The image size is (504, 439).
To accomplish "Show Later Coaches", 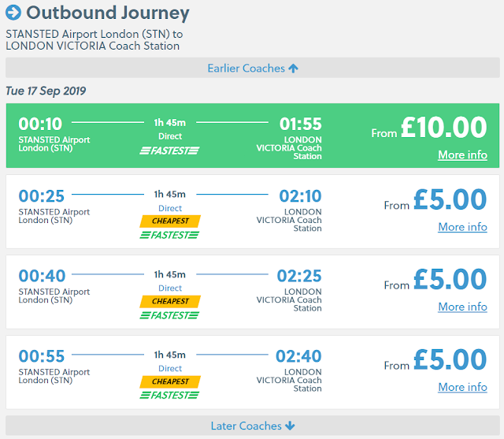I will point(252,426).
